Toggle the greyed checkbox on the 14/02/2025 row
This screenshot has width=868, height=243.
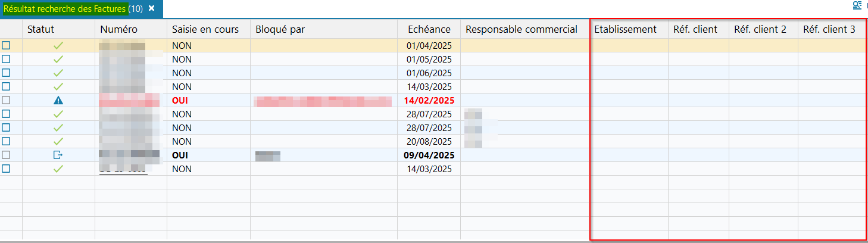pyautogui.click(x=6, y=100)
